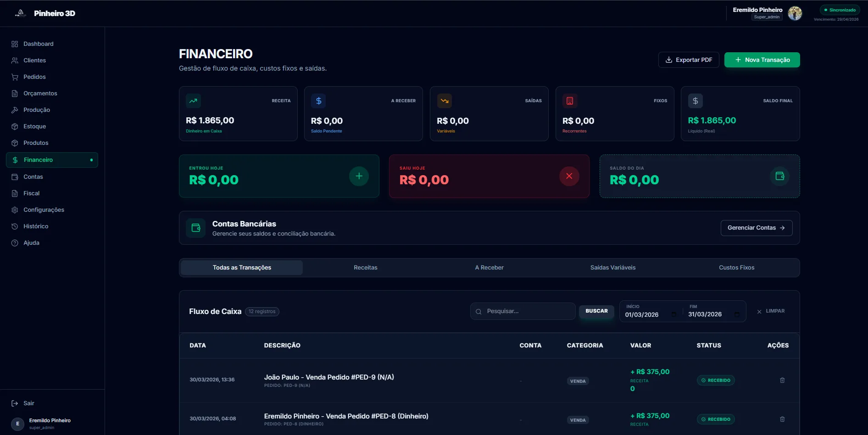Click the green plus icon in Entrou Hoje card
This screenshot has width=868, height=435.
coord(359,176)
